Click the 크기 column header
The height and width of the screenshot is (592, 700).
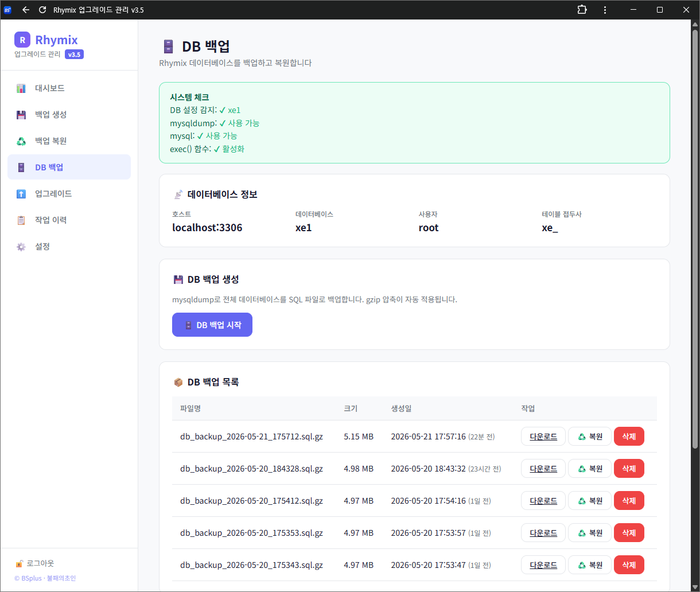(351, 408)
